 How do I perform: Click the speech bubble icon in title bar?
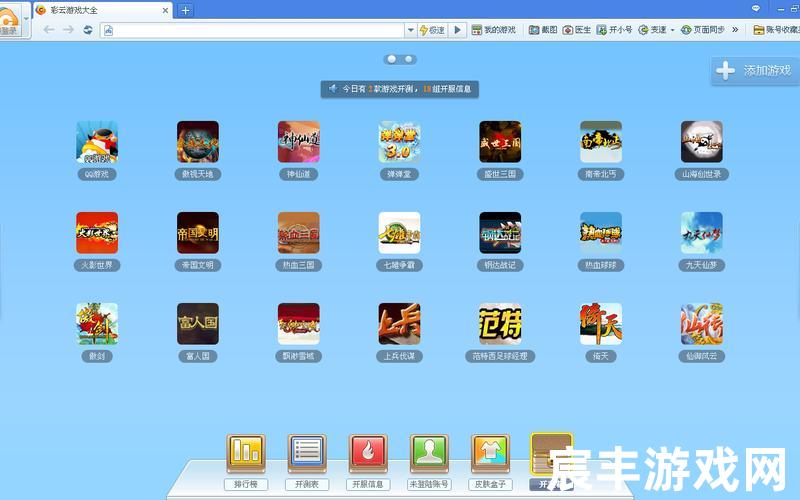point(756,9)
